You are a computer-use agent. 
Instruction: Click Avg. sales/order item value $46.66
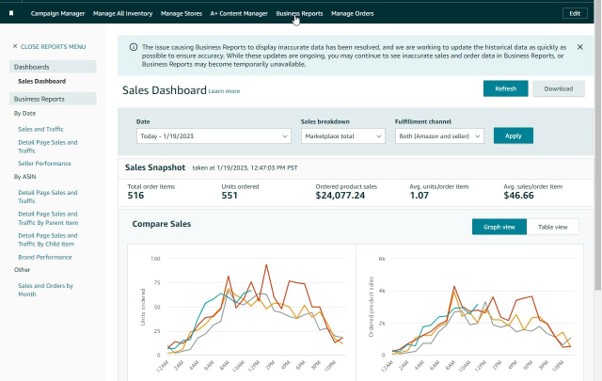(519, 195)
